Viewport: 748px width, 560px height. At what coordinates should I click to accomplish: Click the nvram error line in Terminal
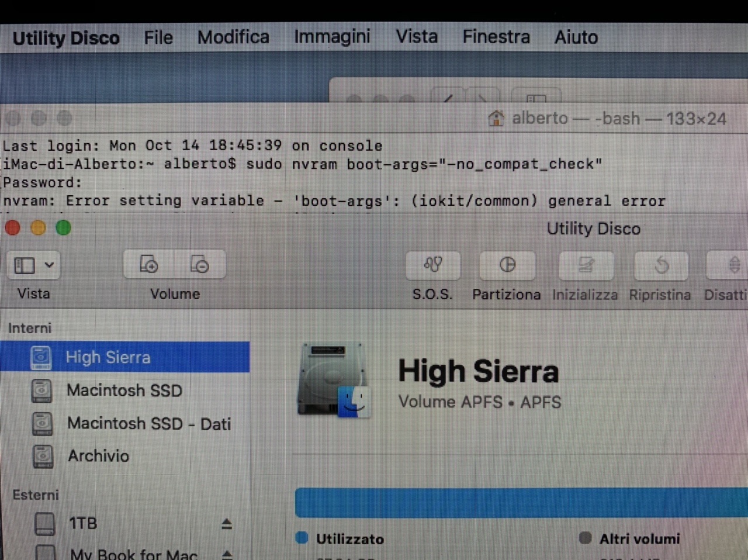(x=334, y=201)
